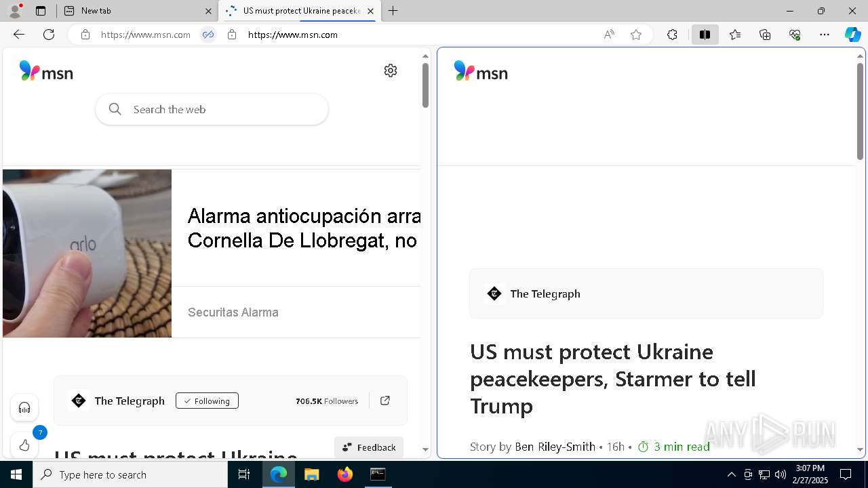Open the notification center icon
The height and width of the screenshot is (488, 868).
(x=846, y=474)
